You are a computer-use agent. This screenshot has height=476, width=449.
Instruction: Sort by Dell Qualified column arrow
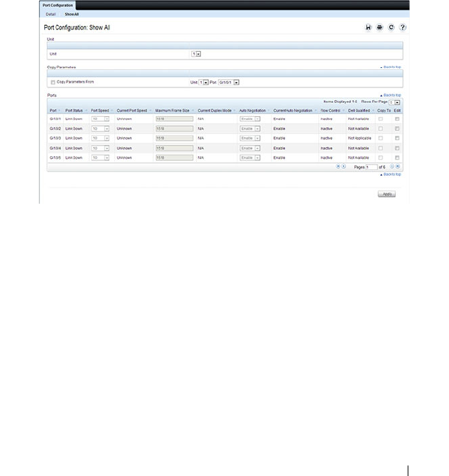(373, 111)
